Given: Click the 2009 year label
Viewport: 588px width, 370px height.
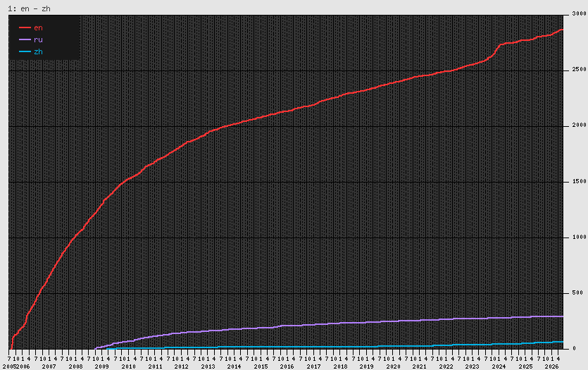Looking at the screenshot, I should click(x=102, y=366).
